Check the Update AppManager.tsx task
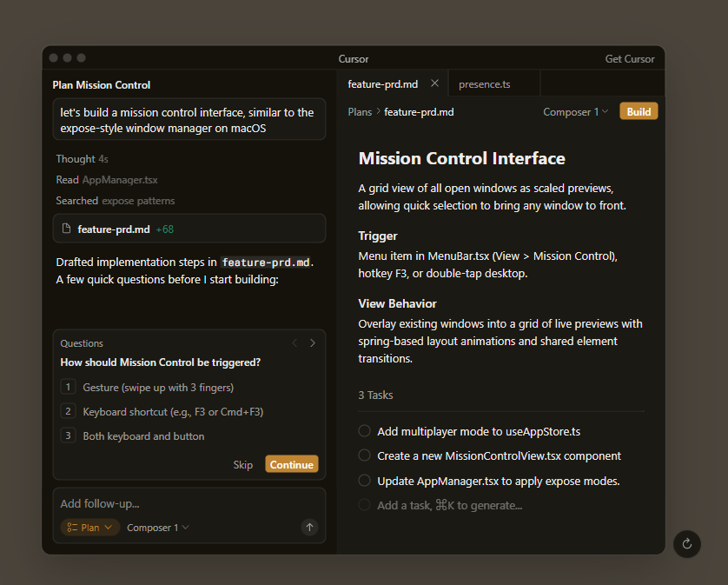This screenshot has width=728, height=585. click(364, 481)
